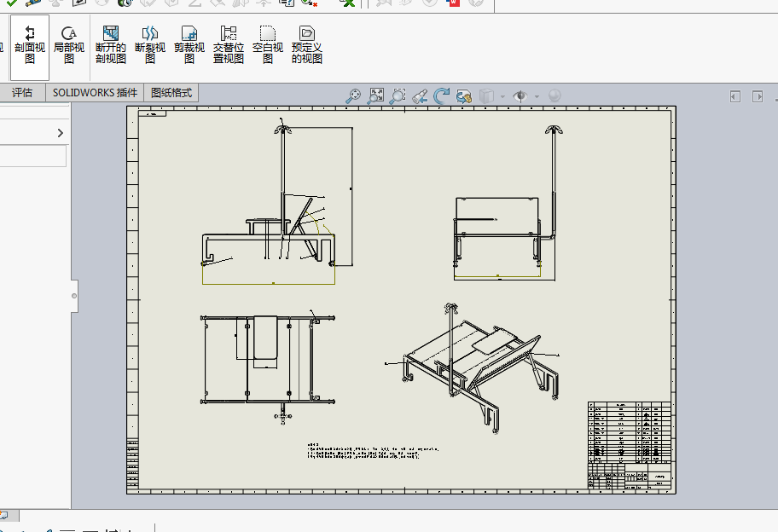The height and width of the screenshot is (532, 778).
Task: Click the bill of materials table
Action: [630, 431]
